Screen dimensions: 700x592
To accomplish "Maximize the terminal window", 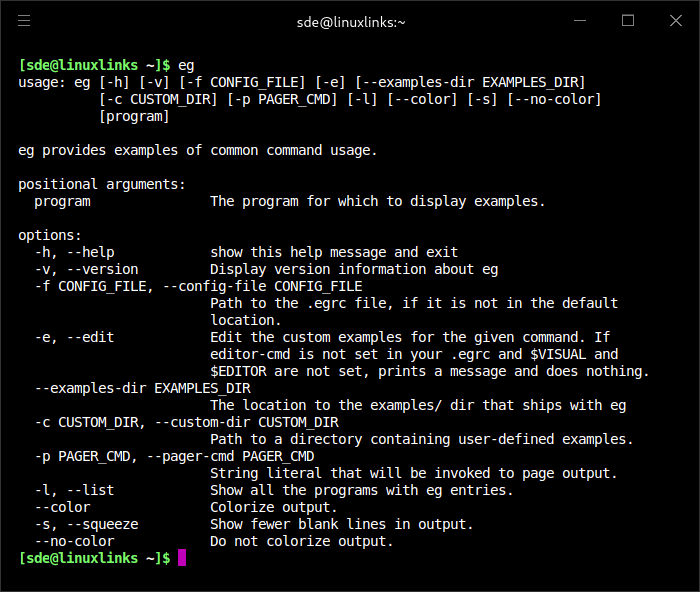I will pos(628,21).
